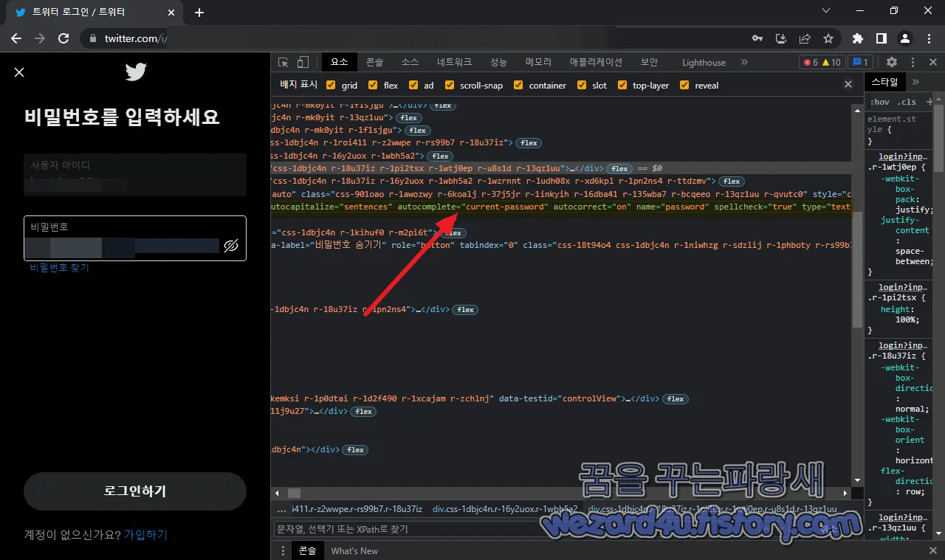This screenshot has height=560, width=945.
Task: Open the tab search chevron
Action: tap(826, 10)
